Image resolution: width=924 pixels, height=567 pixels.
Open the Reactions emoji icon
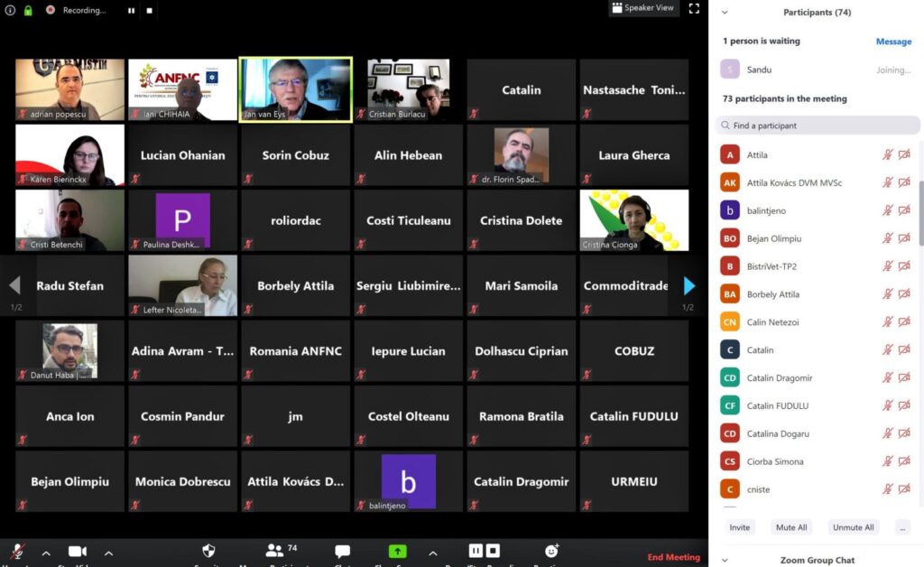coord(551,551)
